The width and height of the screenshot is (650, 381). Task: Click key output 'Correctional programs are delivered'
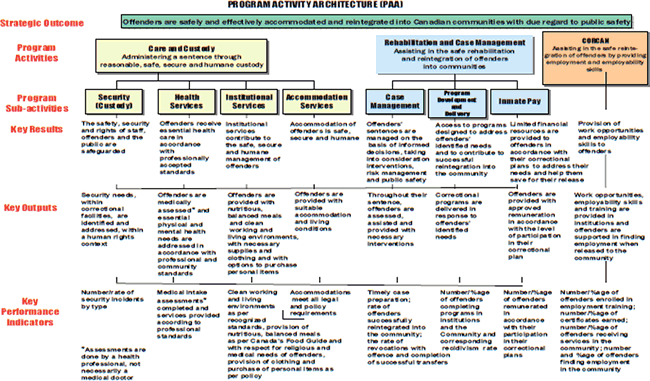[458, 216]
